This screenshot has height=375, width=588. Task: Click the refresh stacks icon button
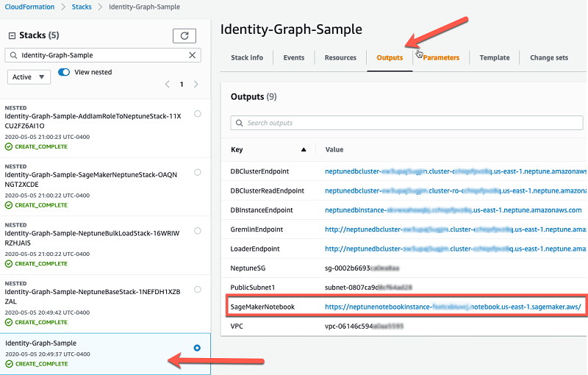184,35
